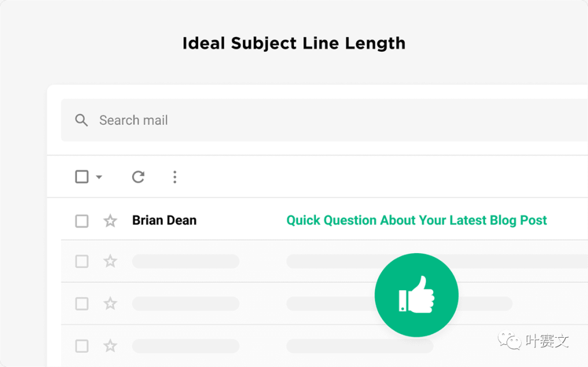This screenshot has width=588, height=367.
Task: Click the Brian Dean sender name
Action: (x=164, y=221)
